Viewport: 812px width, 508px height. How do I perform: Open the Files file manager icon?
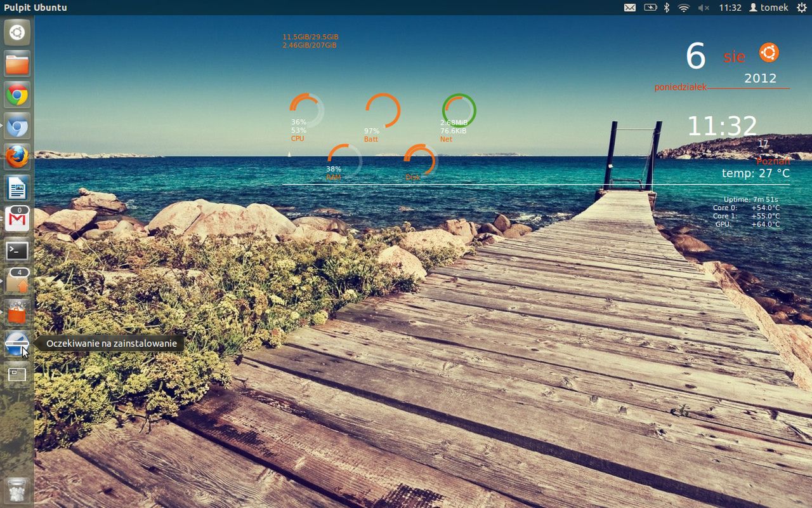click(x=17, y=63)
